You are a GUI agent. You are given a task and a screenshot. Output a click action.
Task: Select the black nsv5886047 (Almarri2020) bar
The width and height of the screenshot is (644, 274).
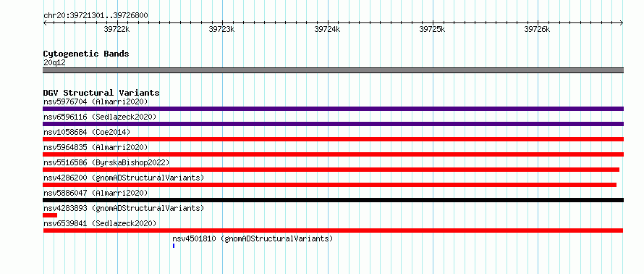(x=333, y=200)
